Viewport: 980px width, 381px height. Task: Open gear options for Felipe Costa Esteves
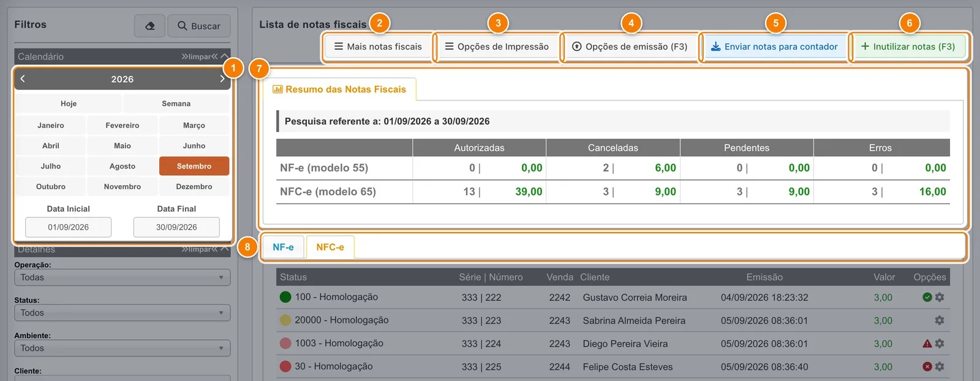pyautogui.click(x=940, y=366)
